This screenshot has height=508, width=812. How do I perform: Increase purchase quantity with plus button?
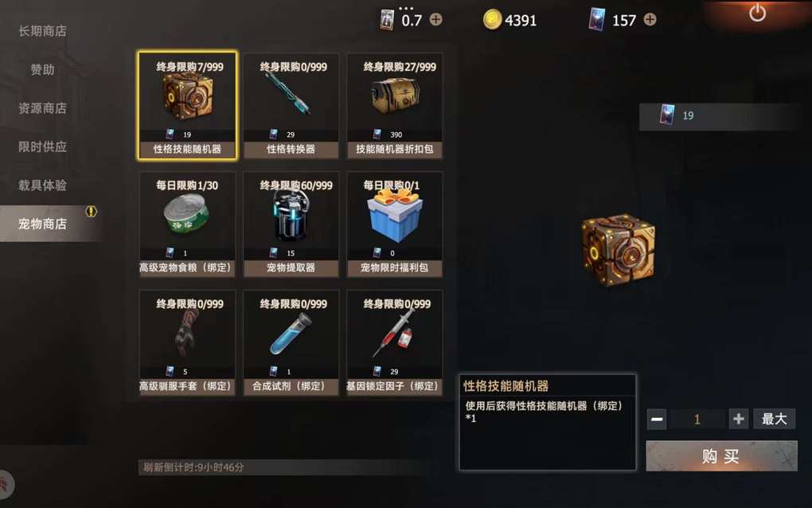click(739, 418)
